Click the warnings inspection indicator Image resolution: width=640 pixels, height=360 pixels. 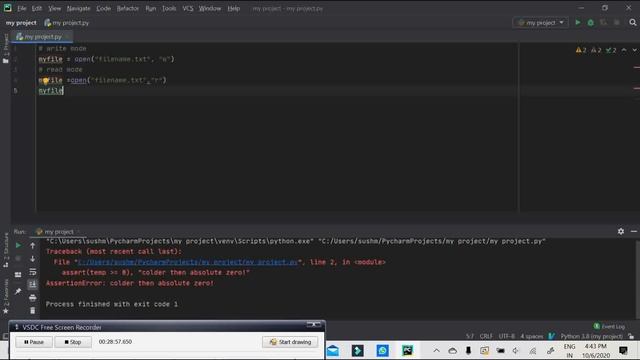pyautogui.click(x=581, y=50)
